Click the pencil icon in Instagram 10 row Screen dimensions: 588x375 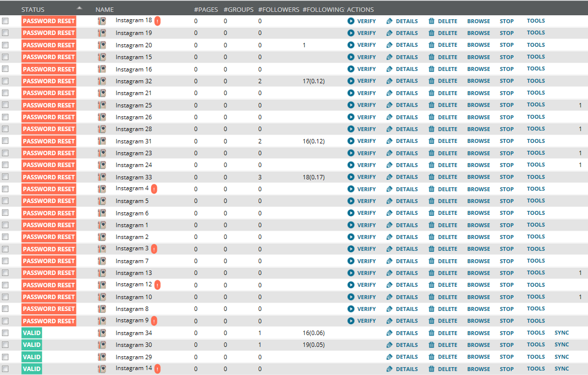pos(390,297)
